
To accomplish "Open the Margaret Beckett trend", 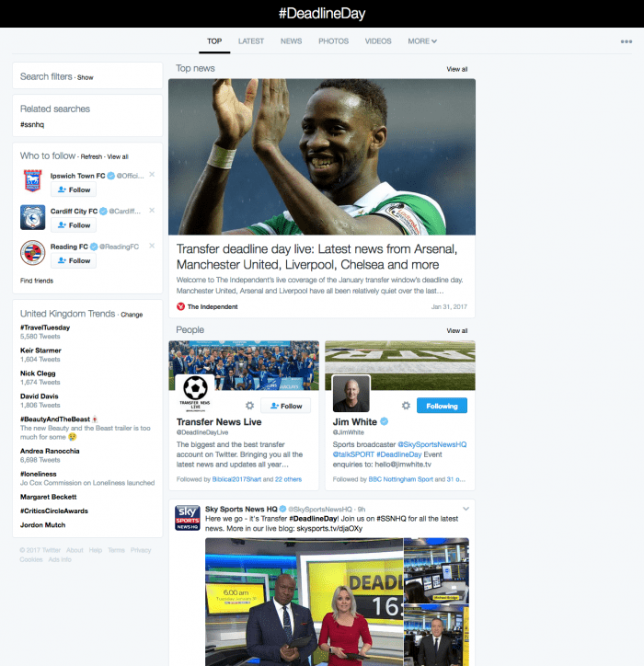I will point(49,497).
